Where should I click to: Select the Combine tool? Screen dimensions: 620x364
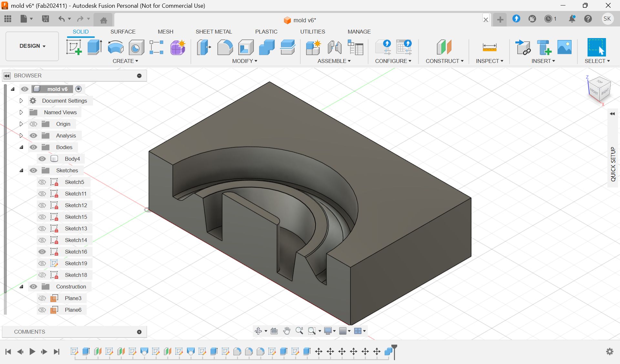point(267,47)
